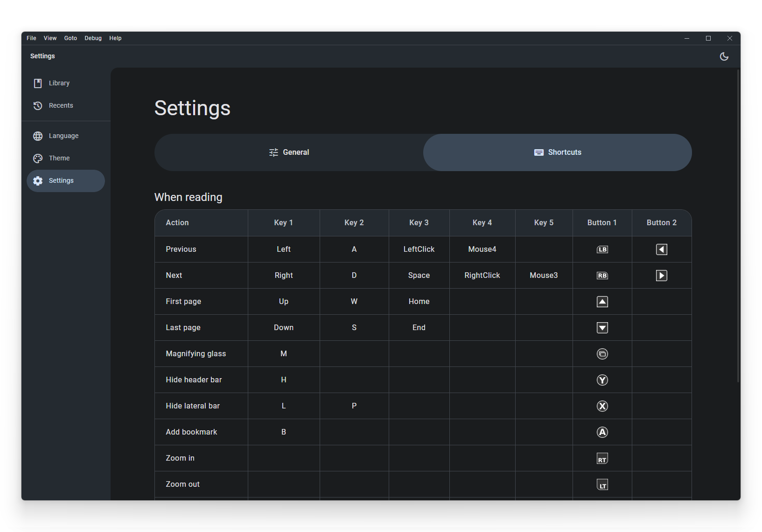Click the keyboard icon on the Shortcuts tab
This screenshot has width=762, height=532.
[x=538, y=152]
